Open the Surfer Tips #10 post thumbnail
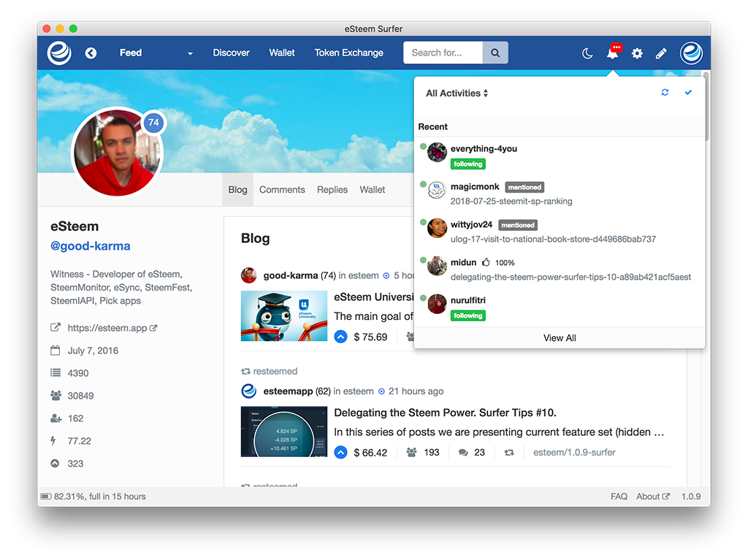 (284, 431)
